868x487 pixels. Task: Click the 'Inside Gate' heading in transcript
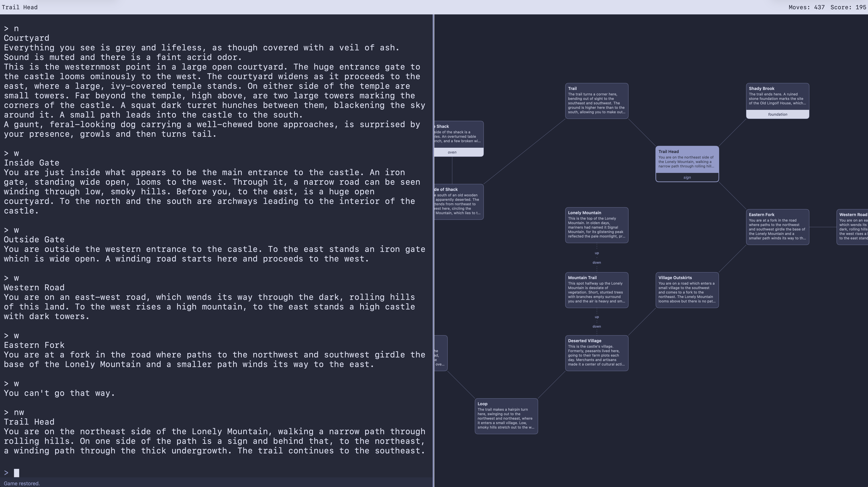31,162
